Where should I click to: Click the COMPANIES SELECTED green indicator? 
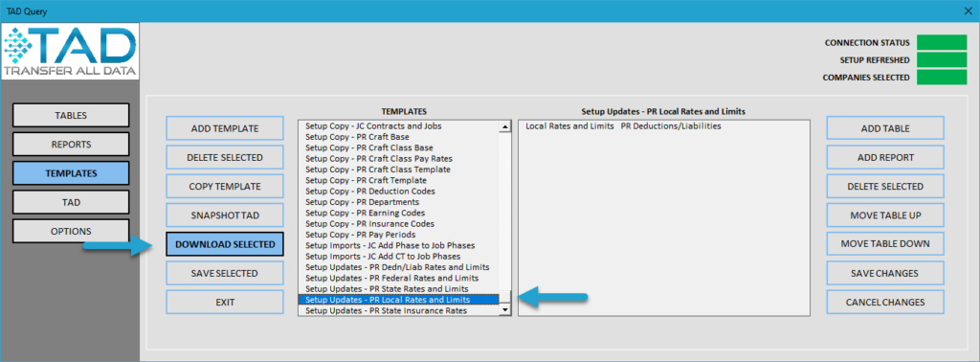click(942, 77)
